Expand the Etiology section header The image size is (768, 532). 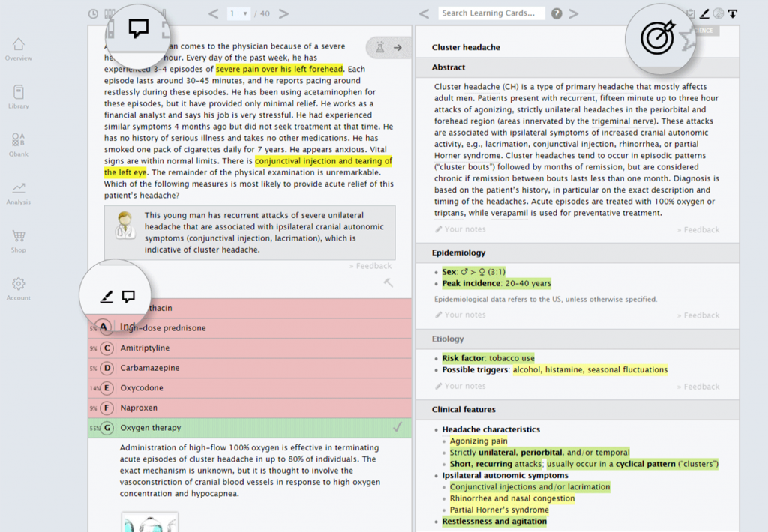coord(577,339)
